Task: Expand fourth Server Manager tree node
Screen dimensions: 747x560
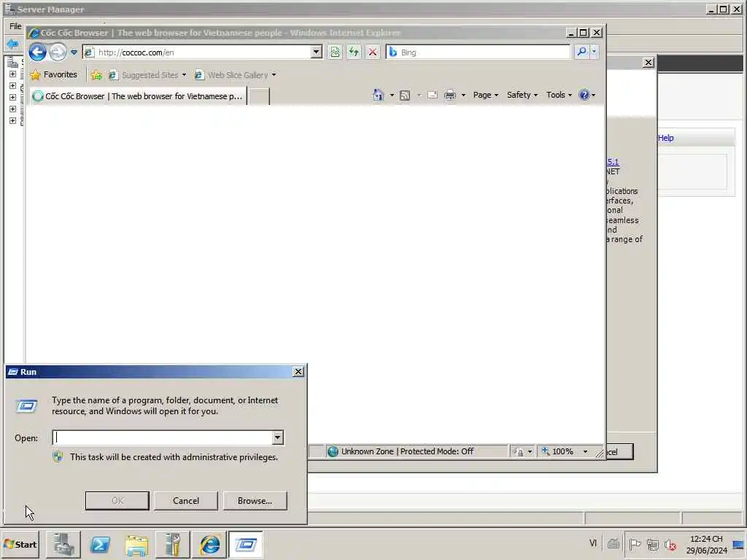Action: [13, 109]
